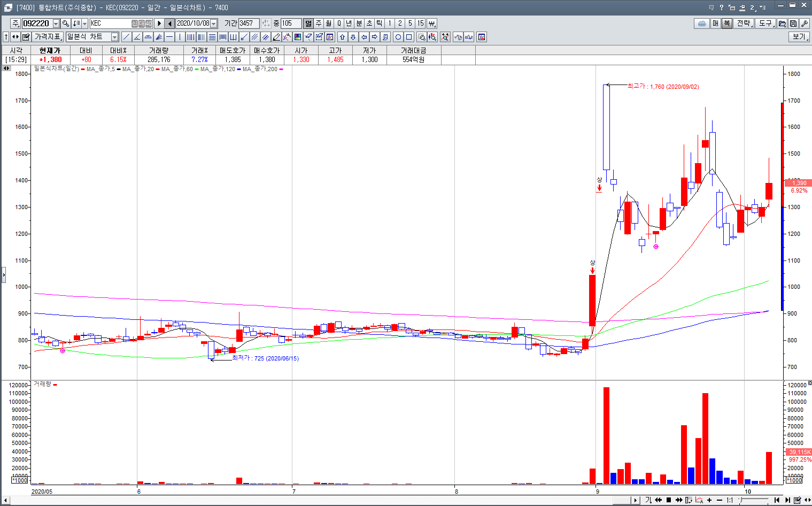Select the horizontal line drawing tool
This screenshot has width=812, height=506.
pos(169,37)
